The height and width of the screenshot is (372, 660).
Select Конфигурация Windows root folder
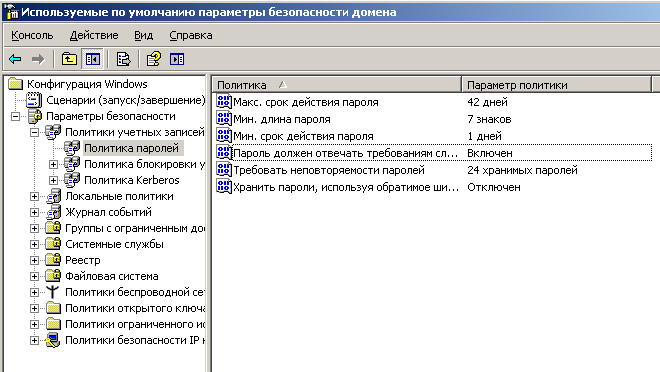click(87, 84)
